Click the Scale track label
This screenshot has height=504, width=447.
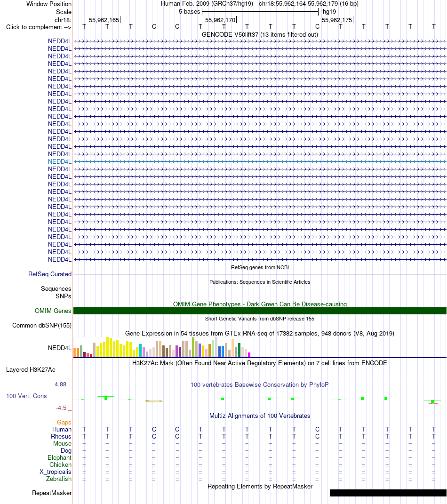64,12
